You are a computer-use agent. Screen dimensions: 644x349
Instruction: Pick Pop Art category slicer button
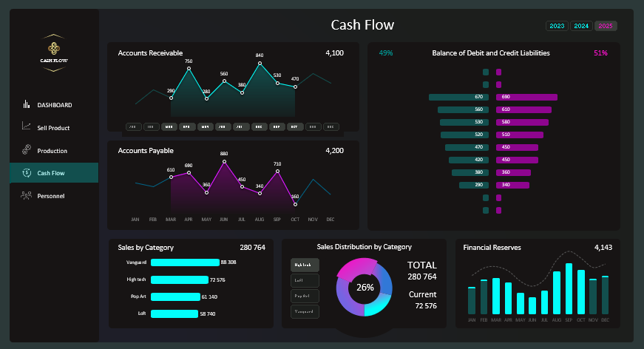[305, 296]
